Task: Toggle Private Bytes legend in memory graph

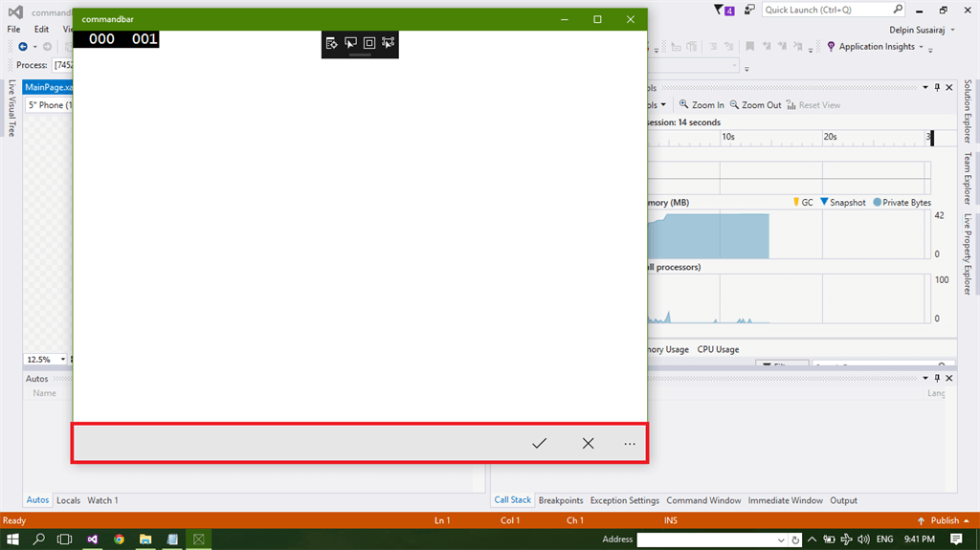Action: point(902,203)
